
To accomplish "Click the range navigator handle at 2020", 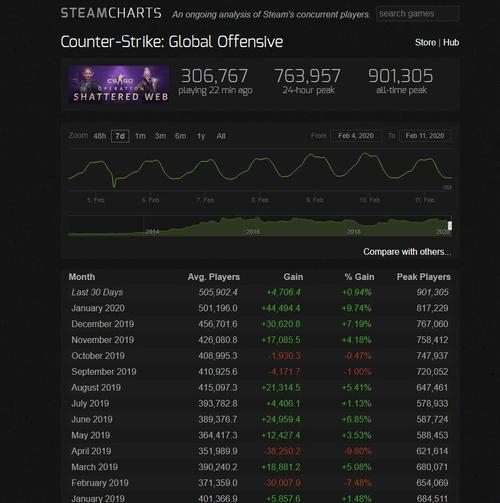I will (x=450, y=226).
